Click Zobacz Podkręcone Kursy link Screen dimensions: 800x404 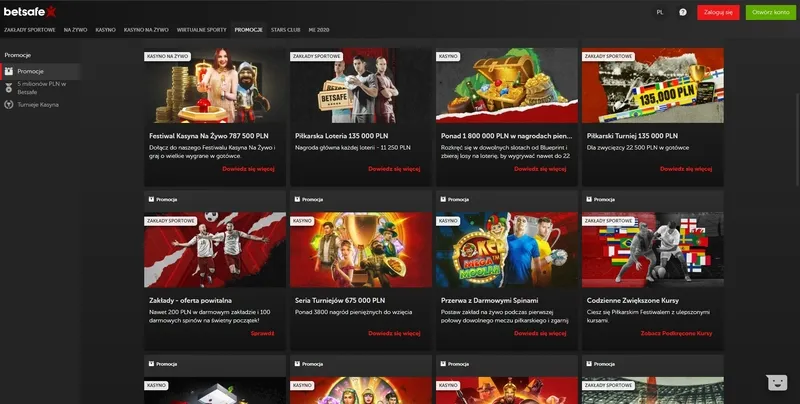[x=677, y=334]
